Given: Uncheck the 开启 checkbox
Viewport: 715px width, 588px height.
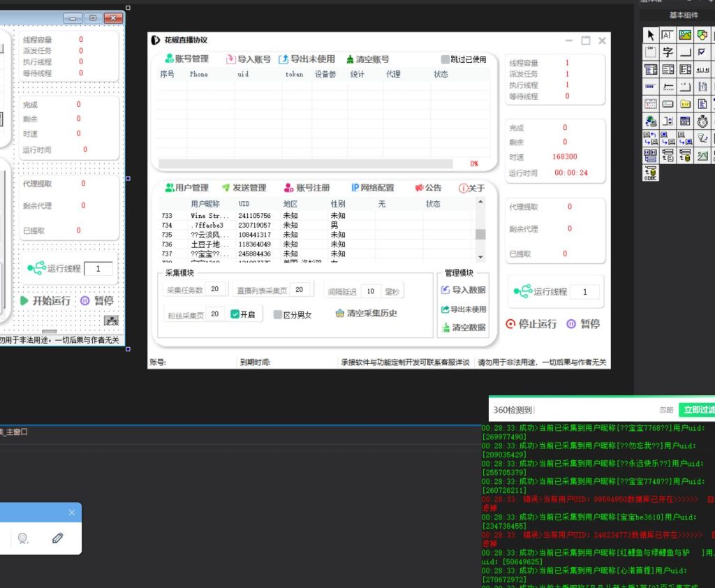Looking at the screenshot, I should click(x=235, y=314).
